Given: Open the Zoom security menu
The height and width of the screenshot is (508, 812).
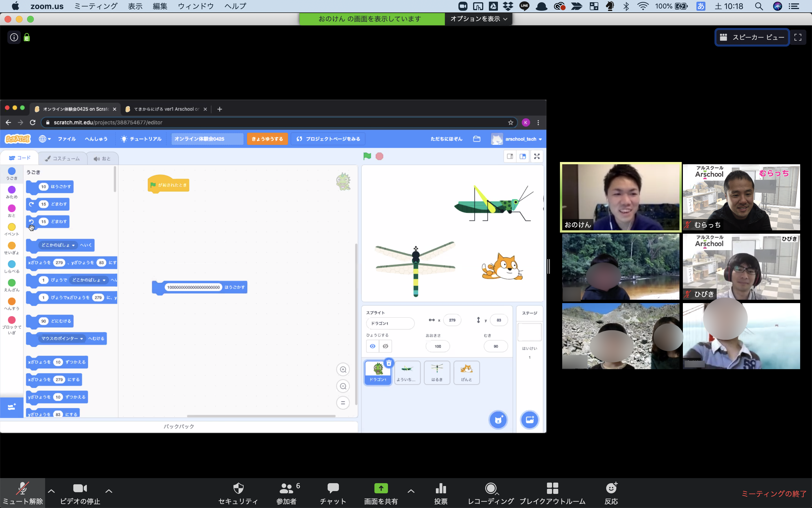Looking at the screenshot, I should (x=238, y=493).
